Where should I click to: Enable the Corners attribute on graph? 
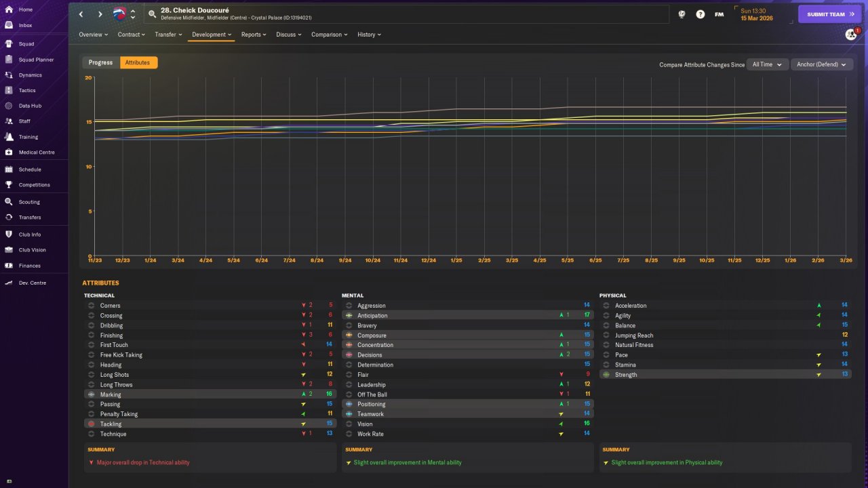click(91, 306)
